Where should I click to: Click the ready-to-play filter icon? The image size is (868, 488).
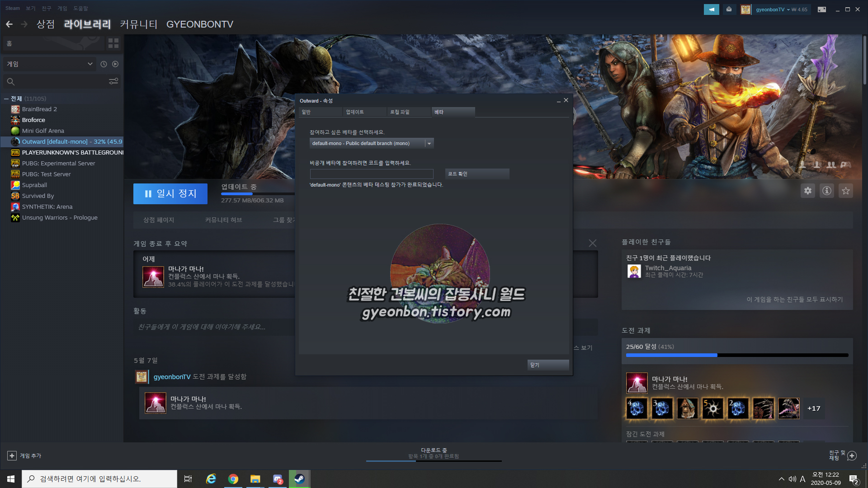point(115,64)
